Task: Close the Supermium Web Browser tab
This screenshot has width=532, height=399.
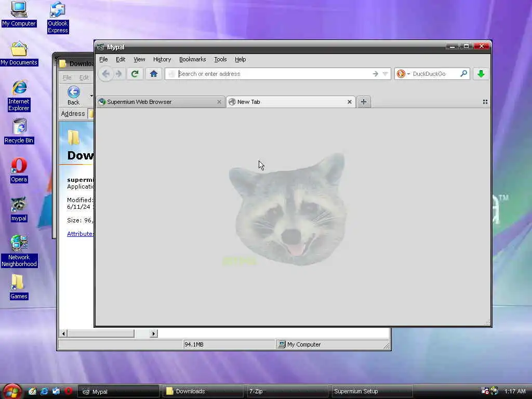Action: [x=219, y=102]
